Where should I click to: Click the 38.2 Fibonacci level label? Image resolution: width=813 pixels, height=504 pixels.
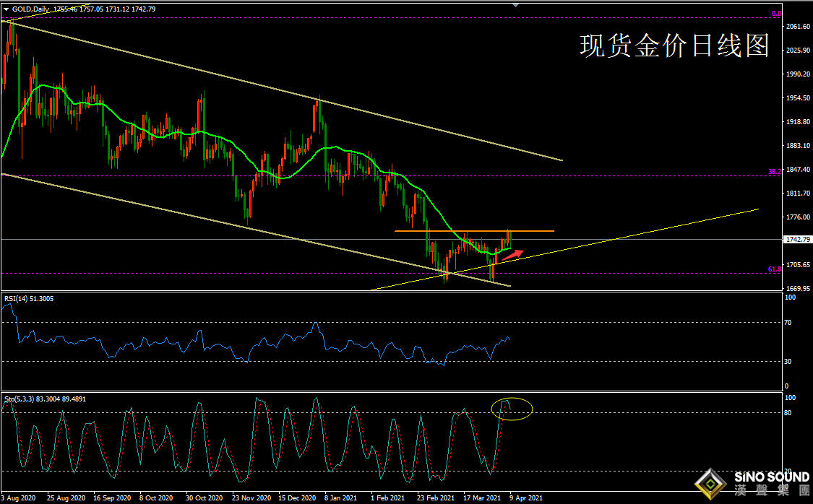pos(774,172)
